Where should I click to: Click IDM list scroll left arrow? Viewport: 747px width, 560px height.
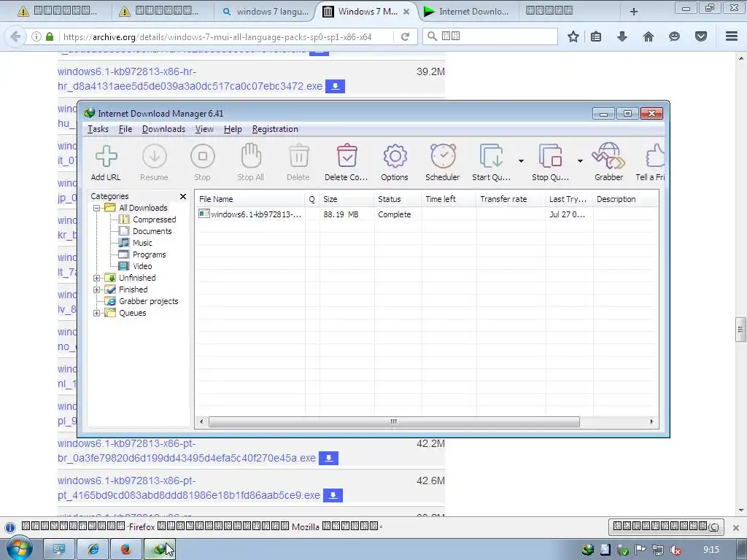point(201,421)
